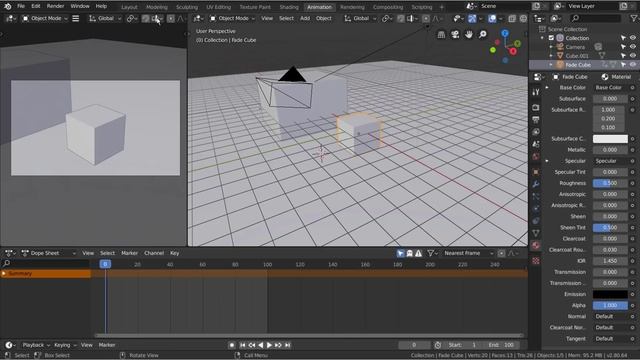Switch to the Layout workspace tab

tap(129, 7)
